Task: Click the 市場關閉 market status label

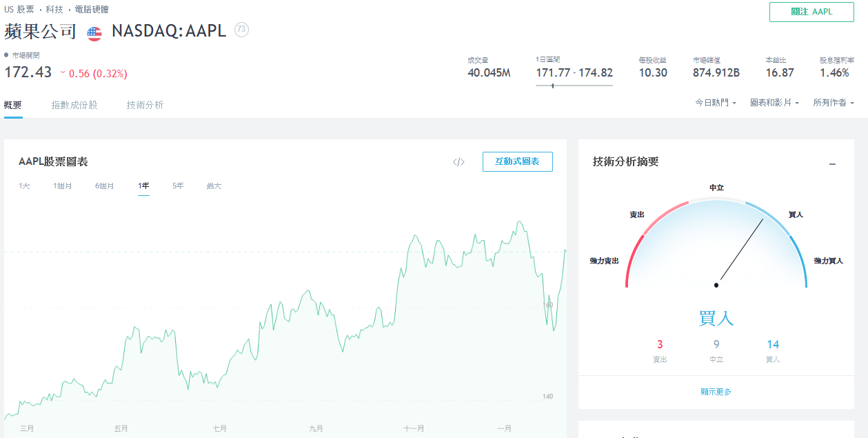Action: (26, 55)
